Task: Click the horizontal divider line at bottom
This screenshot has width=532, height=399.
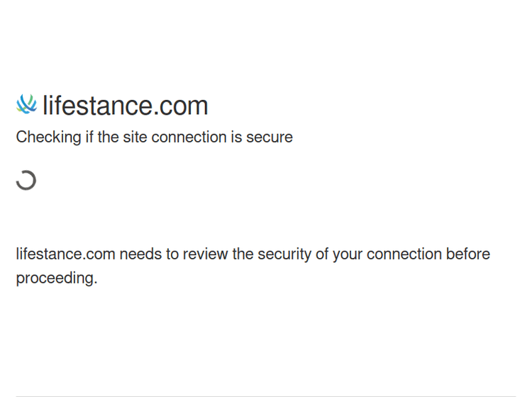Action: point(266,396)
